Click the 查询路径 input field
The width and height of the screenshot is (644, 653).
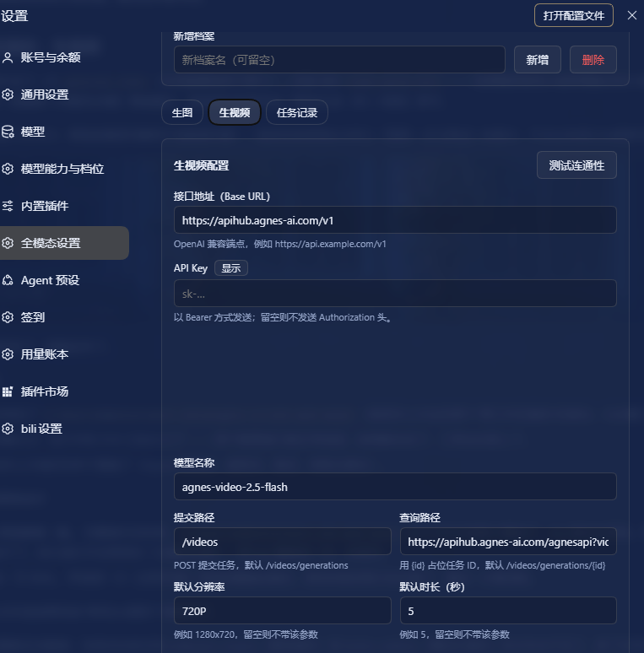508,542
